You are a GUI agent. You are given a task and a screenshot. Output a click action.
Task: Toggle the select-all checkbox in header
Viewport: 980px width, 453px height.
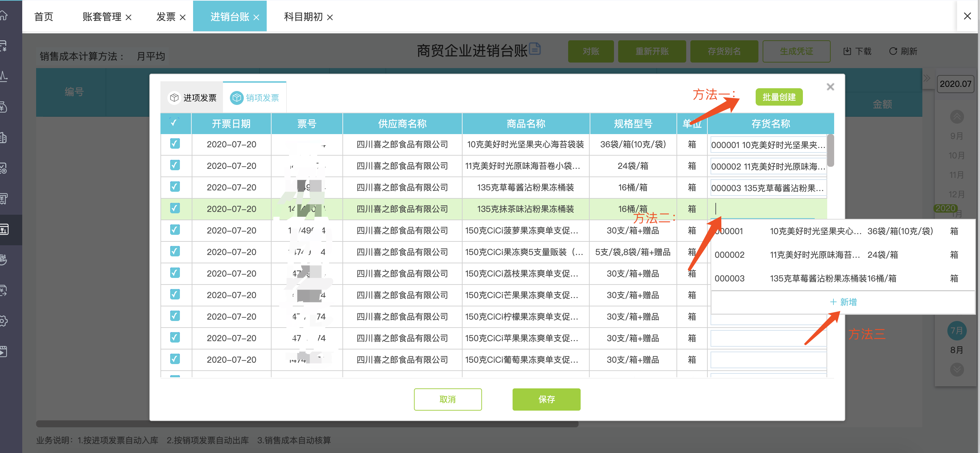(x=174, y=123)
